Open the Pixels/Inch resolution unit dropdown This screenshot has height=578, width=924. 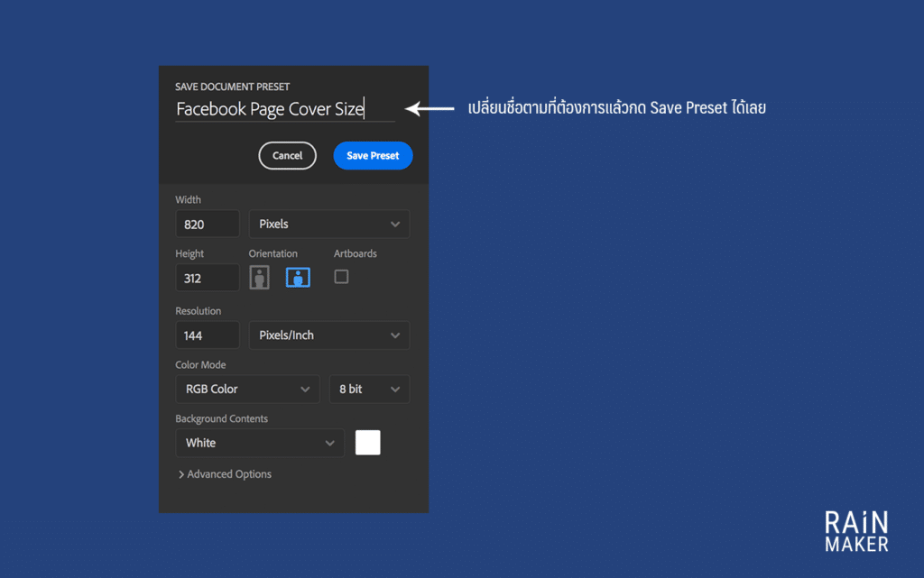(x=328, y=335)
